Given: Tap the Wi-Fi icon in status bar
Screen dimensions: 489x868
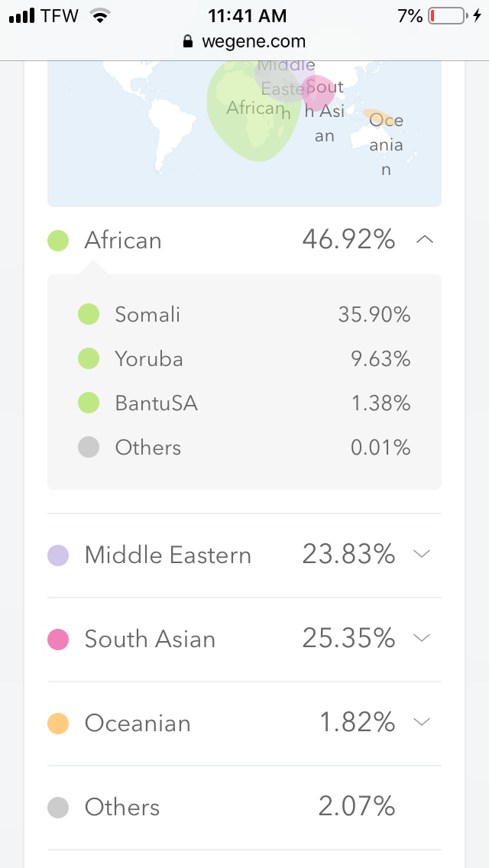Looking at the screenshot, I should pyautogui.click(x=99, y=15).
